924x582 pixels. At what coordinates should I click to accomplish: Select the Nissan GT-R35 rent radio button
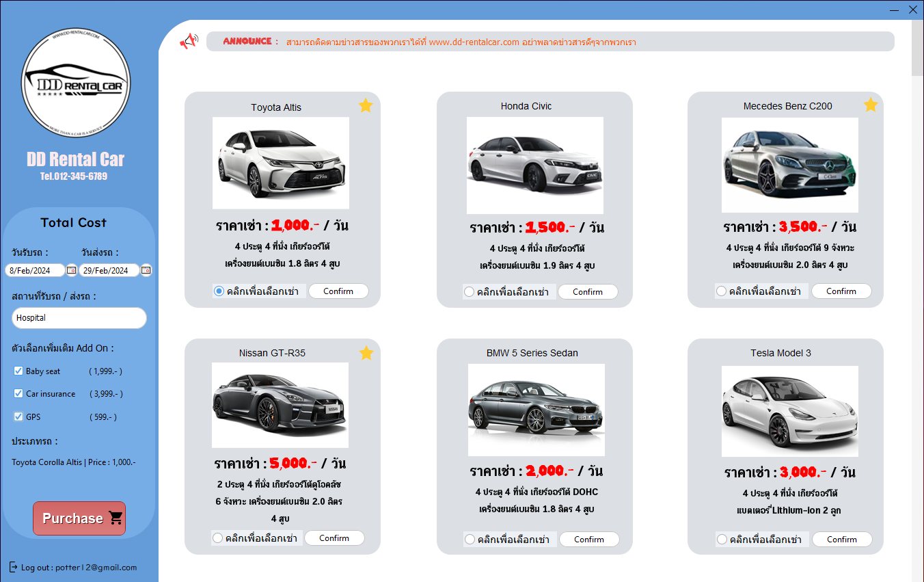pos(217,538)
